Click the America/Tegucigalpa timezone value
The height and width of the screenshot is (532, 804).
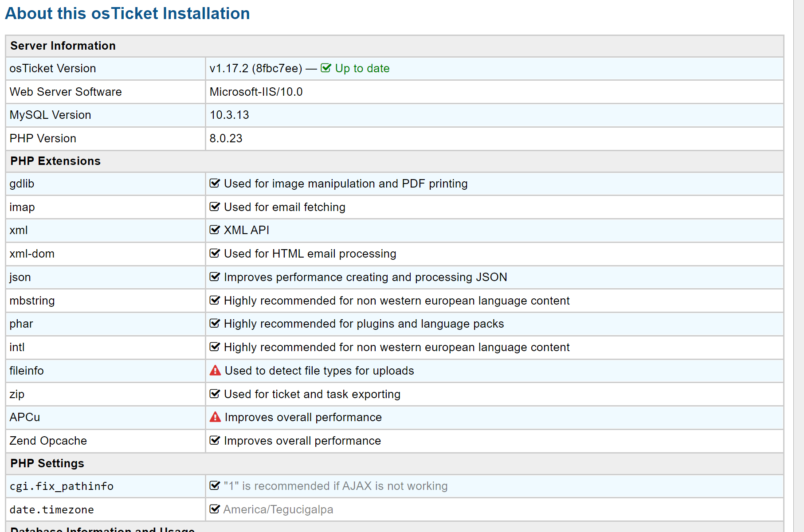pos(278,509)
